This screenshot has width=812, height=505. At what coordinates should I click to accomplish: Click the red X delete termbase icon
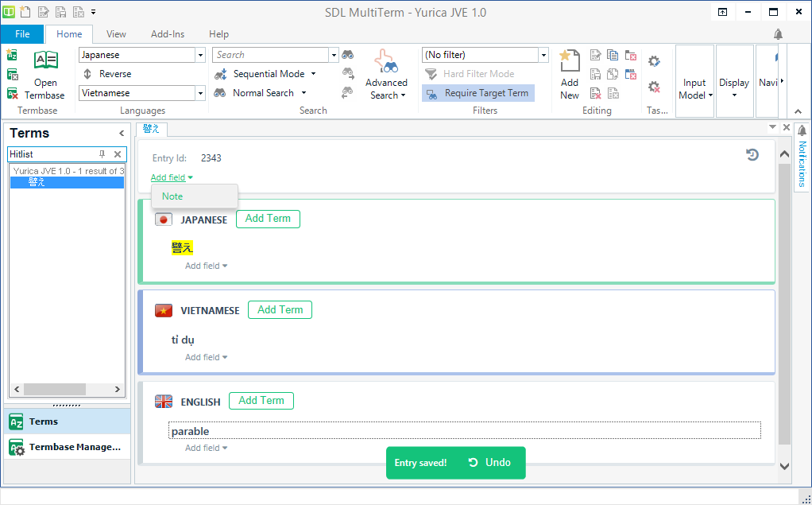(x=13, y=93)
